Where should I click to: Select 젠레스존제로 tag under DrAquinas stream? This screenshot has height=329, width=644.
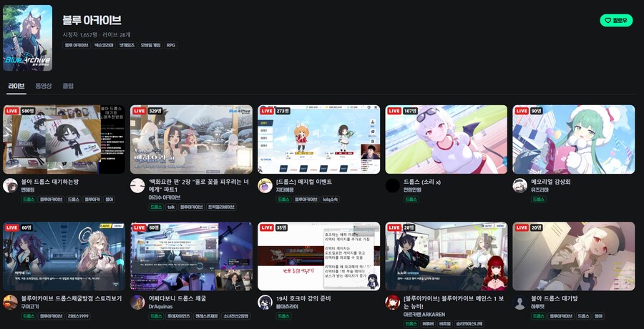pyautogui.click(x=206, y=316)
